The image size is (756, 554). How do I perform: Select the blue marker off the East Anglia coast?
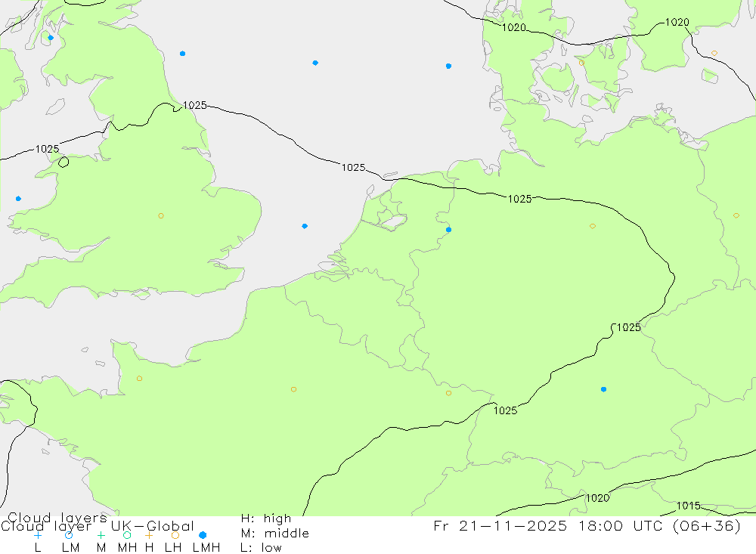pyautogui.click(x=305, y=226)
